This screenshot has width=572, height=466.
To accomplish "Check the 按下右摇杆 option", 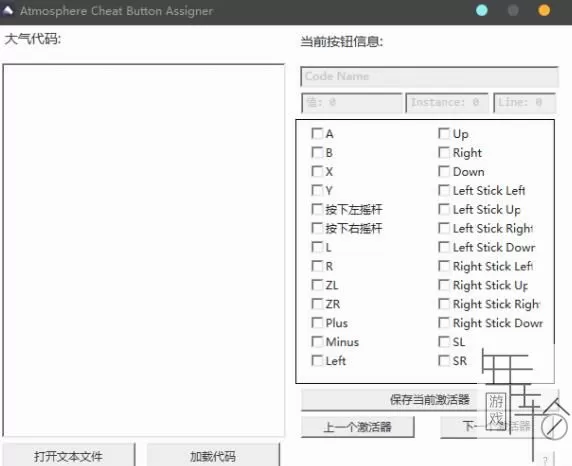I will pos(317,228).
